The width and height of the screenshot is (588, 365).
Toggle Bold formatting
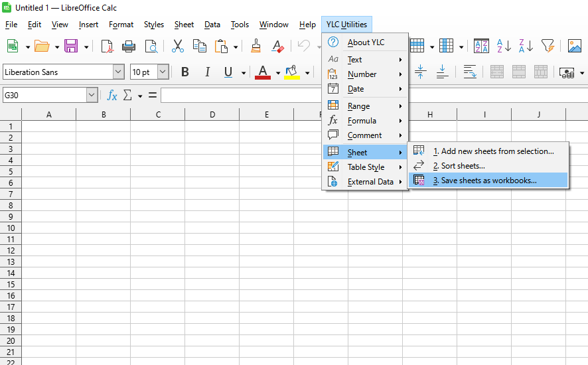(185, 72)
